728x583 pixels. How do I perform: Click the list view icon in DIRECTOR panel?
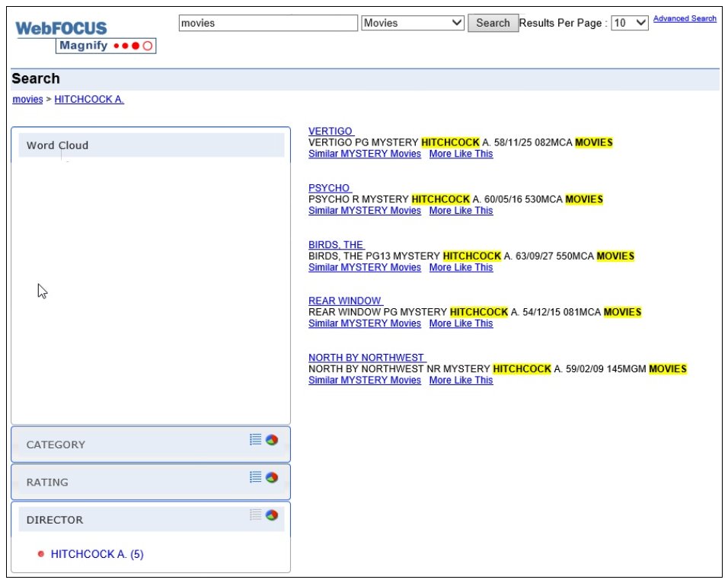(x=255, y=515)
